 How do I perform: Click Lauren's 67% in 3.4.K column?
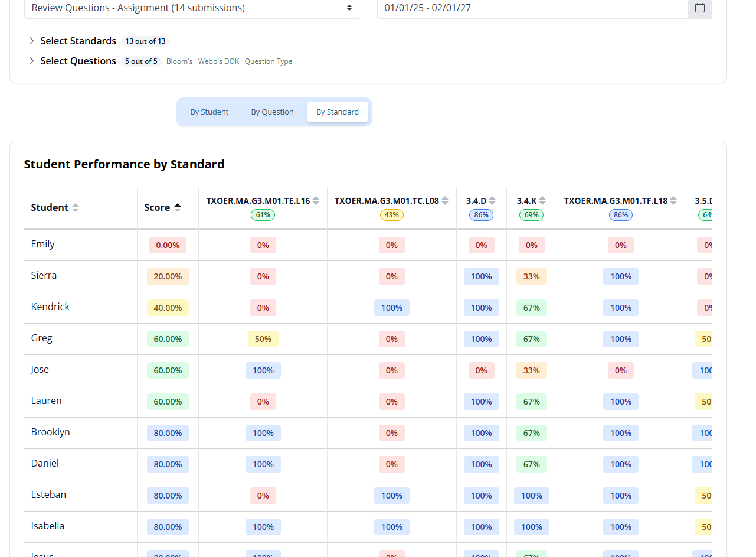[532, 402]
